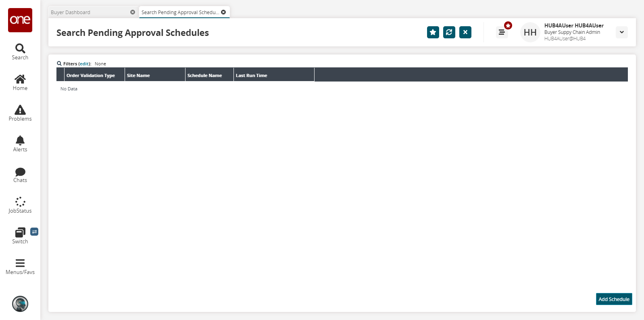Click the Add Schedule button
Viewport: 644px width, 320px height.
[x=614, y=299]
